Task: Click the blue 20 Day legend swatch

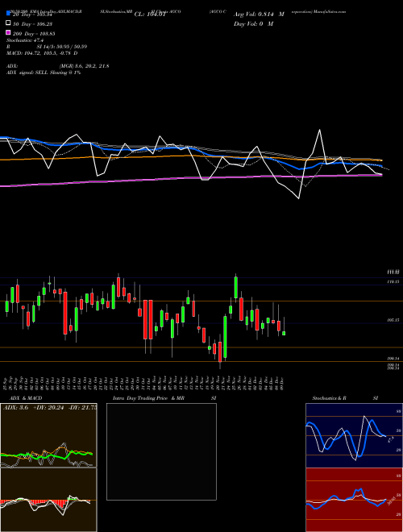Action: pos(9,14)
